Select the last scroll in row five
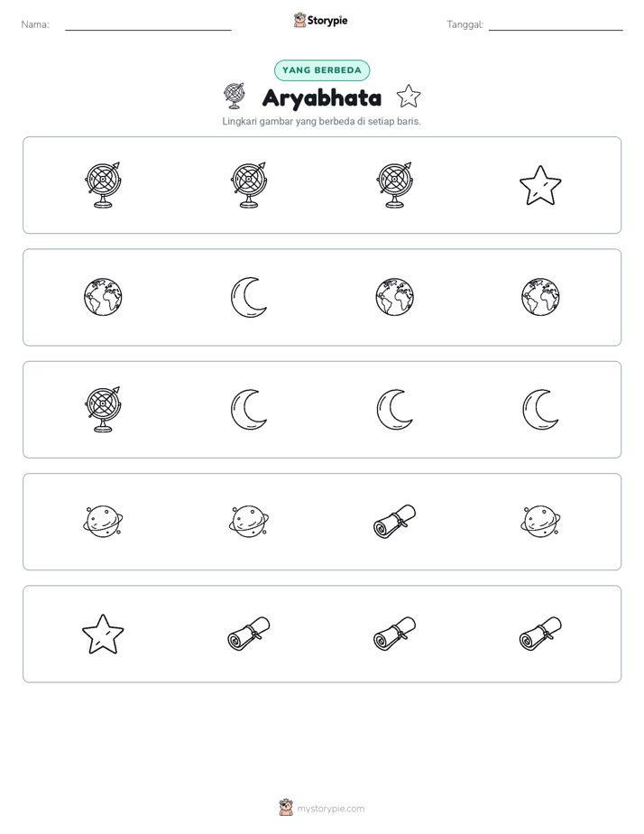644x834 pixels. click(540, 634)
